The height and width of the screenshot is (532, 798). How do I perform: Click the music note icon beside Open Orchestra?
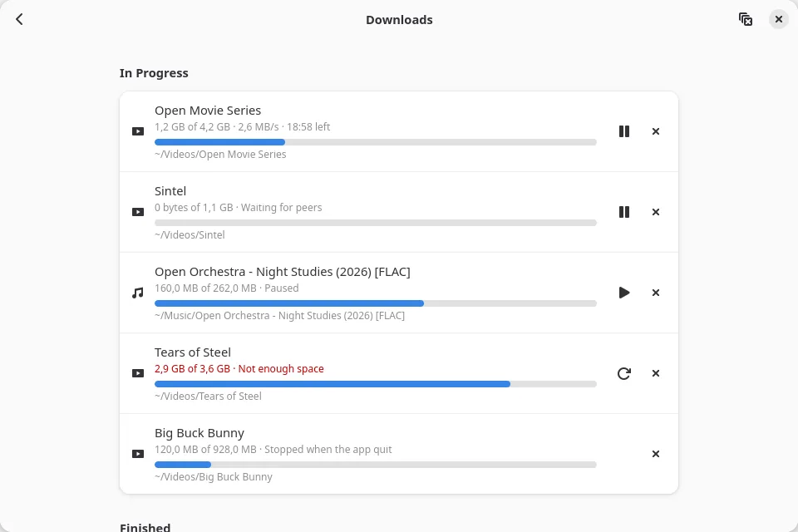point(138,293)
